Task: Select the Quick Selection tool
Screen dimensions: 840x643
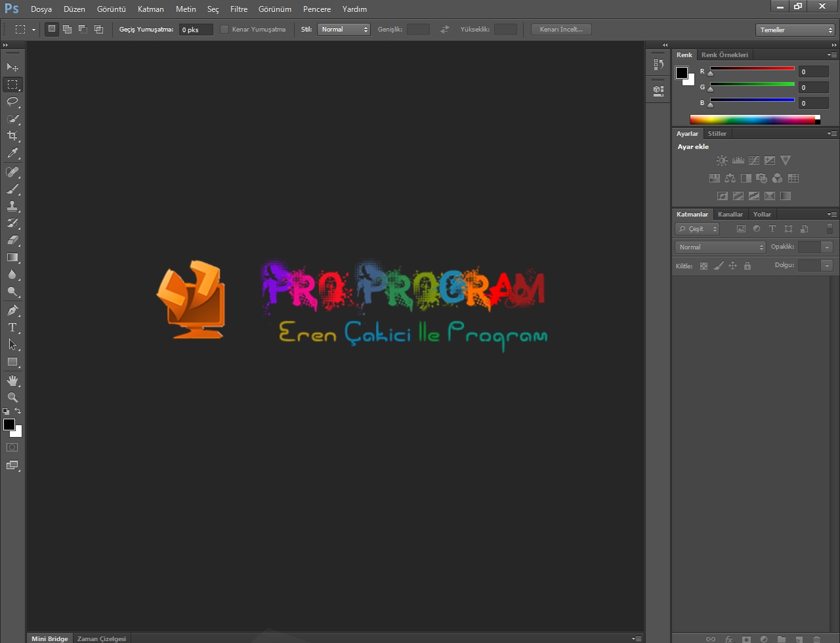Action: click(x=12, y=119)
